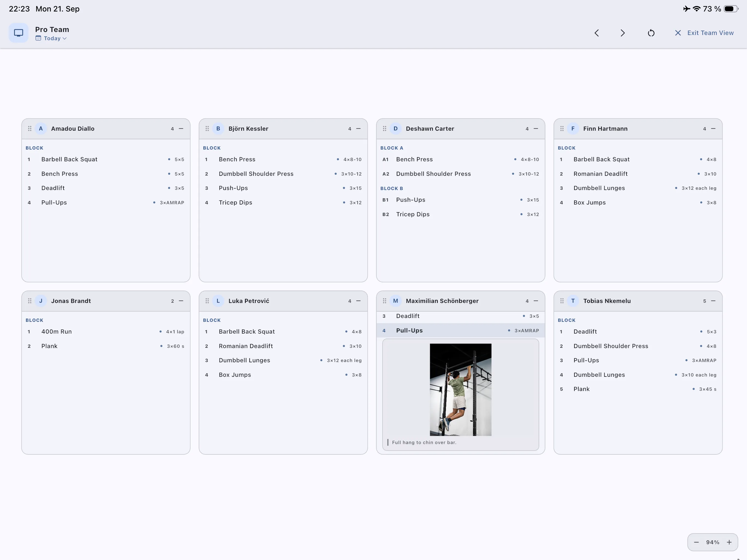Collapse Maximilian Schönberger's card
Viewport: 747px width, 560px height.
(536, 301)
